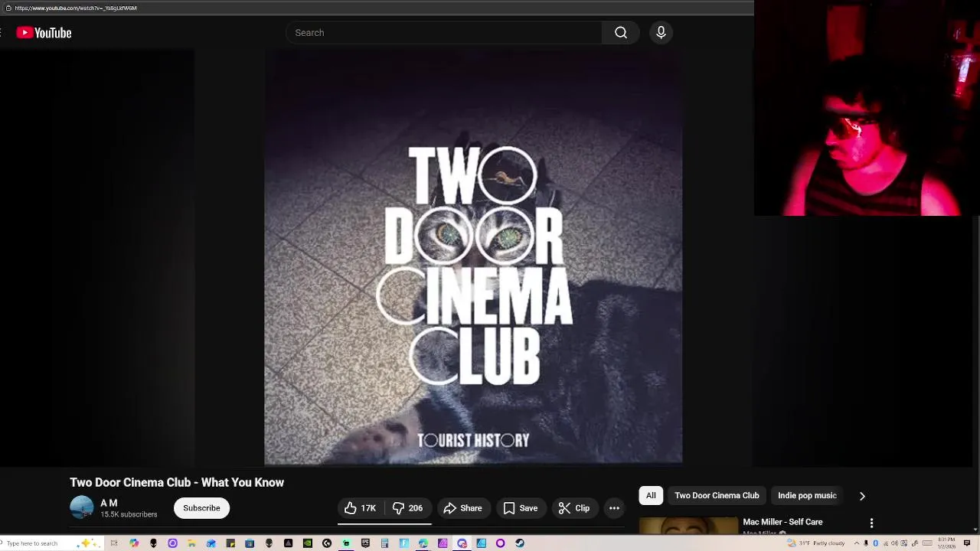Open Bluetooth tray icon
This screenshot has height=551, width=980.
coord(875,543)
